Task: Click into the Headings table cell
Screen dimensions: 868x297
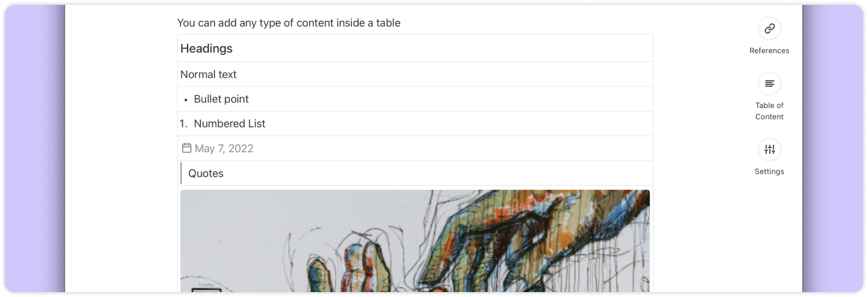Action: (x=415, y=48)
